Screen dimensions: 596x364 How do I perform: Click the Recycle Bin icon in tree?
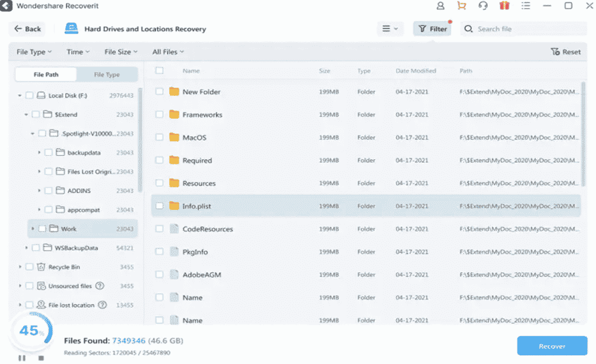click(41, 267)
